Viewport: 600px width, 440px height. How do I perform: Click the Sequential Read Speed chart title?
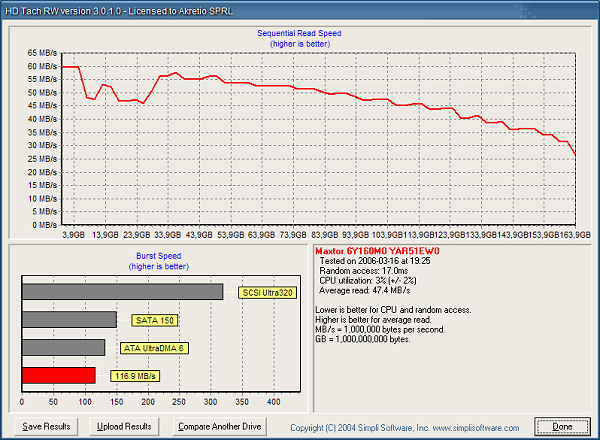(x=300, y=33)
